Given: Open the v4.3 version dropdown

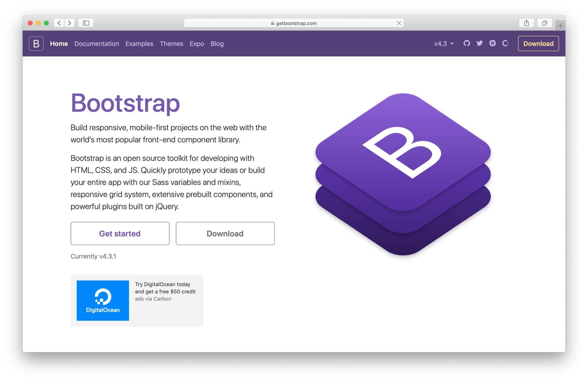Looking at the screenshot, I should coord(443,43).
